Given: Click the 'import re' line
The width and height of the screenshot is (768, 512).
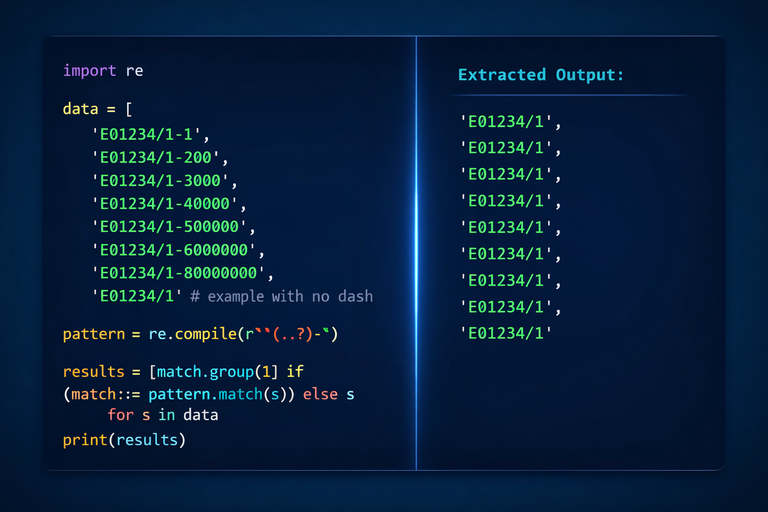Looking at the screenshot, I should (x=103, y=71).
